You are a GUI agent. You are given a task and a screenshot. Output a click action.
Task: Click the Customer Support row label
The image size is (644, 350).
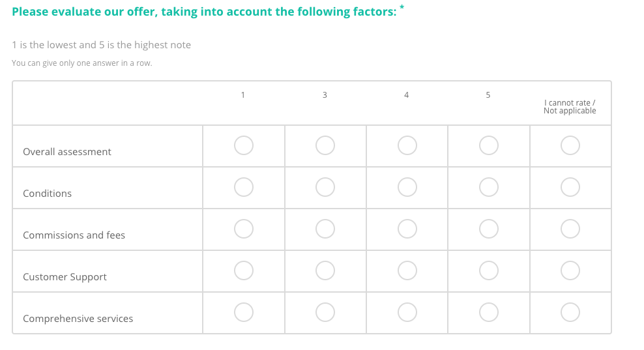pyautogui.click(x=65, y=277)
